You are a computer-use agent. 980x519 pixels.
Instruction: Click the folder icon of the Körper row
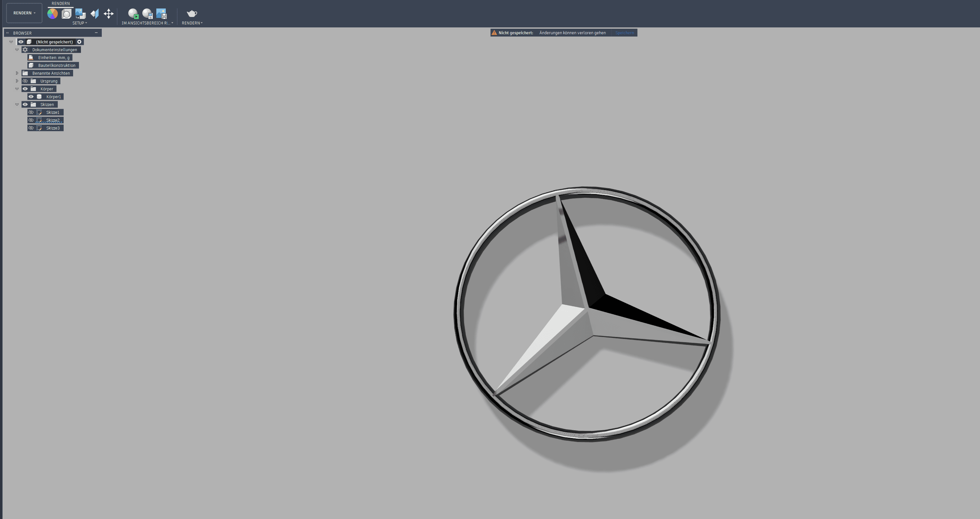click(x=34, y=89)
